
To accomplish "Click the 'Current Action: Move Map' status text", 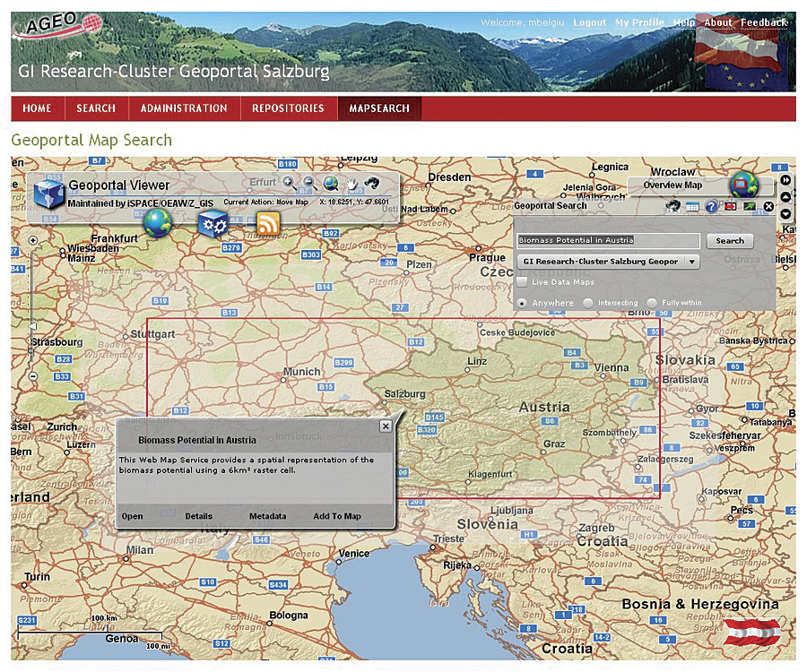I will [x=265, y=202].
